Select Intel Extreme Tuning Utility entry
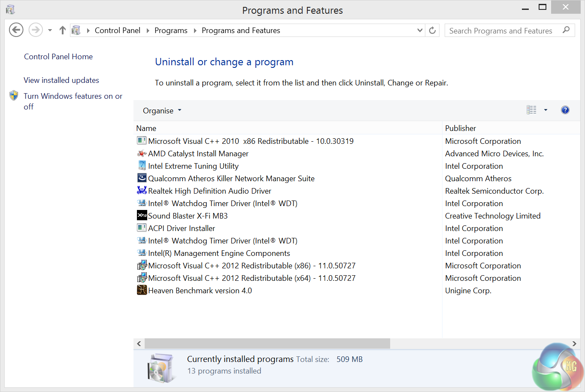 (x=193, y=166)
